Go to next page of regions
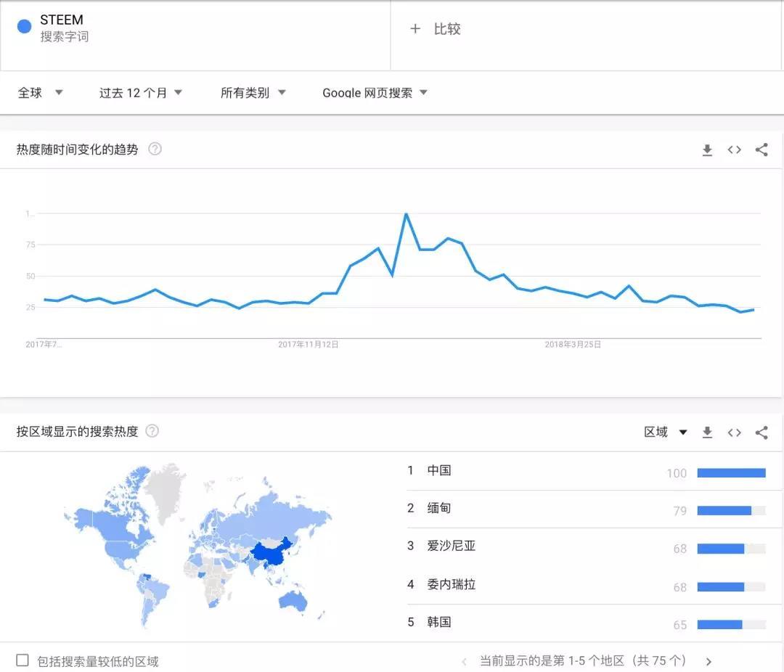Viewport: 784px width, 672px height. pos(709,662)
